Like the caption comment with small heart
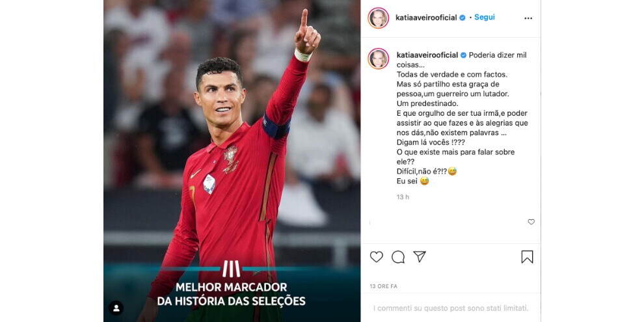 click(x=531, y=222)
